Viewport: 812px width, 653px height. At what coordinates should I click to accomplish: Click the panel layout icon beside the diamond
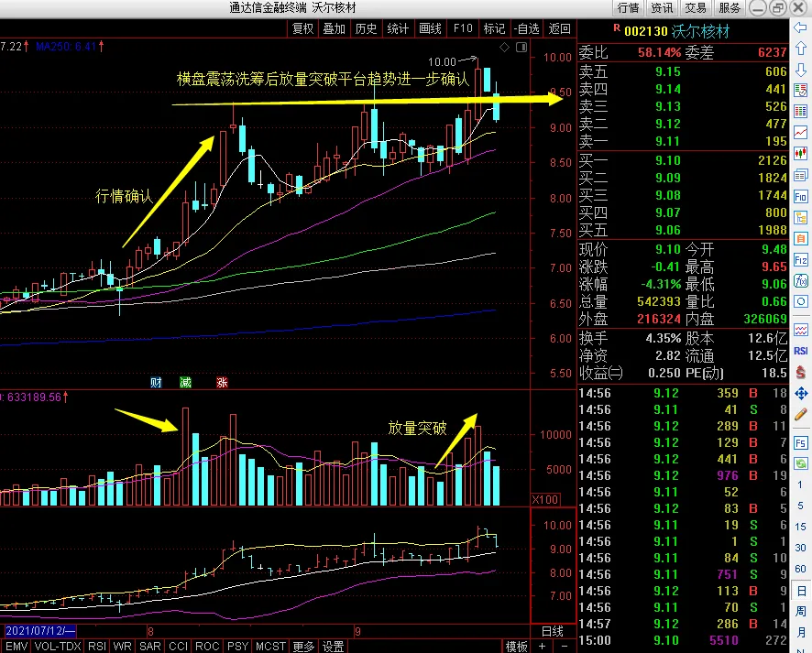[x=521, y=47]
